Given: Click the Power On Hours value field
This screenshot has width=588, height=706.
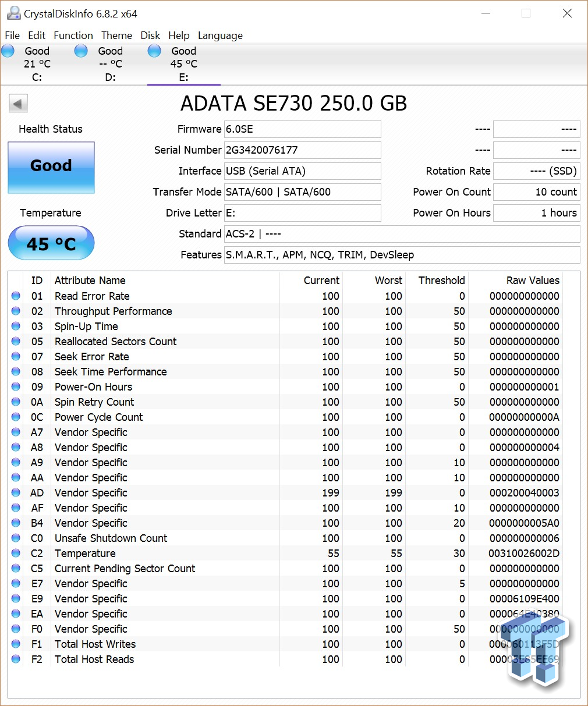Looking at the screenshot, I should tap(537, 213).
